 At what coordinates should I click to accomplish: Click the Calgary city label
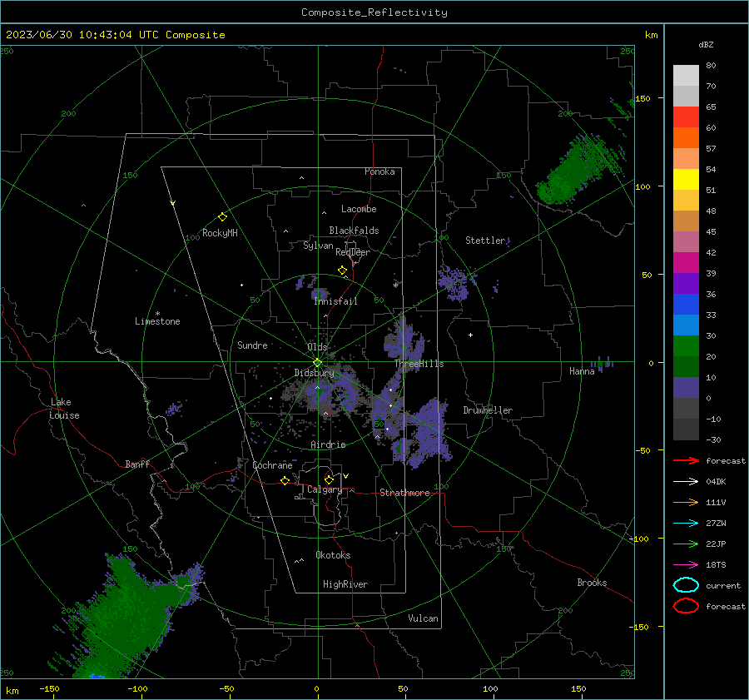(x=325, y=489)
